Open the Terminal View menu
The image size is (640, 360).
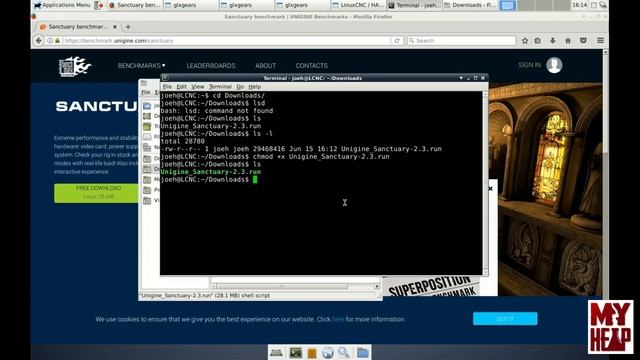coord(198,87)
